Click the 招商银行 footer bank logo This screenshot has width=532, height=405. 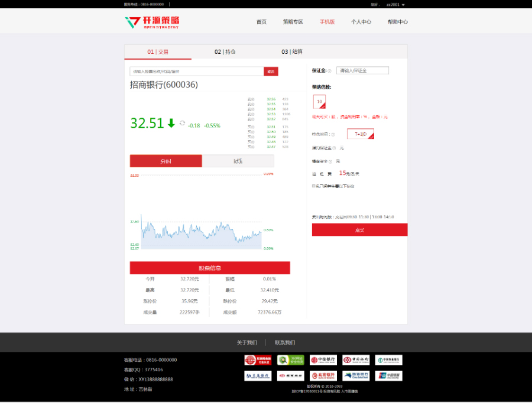(x=290, y=376)
